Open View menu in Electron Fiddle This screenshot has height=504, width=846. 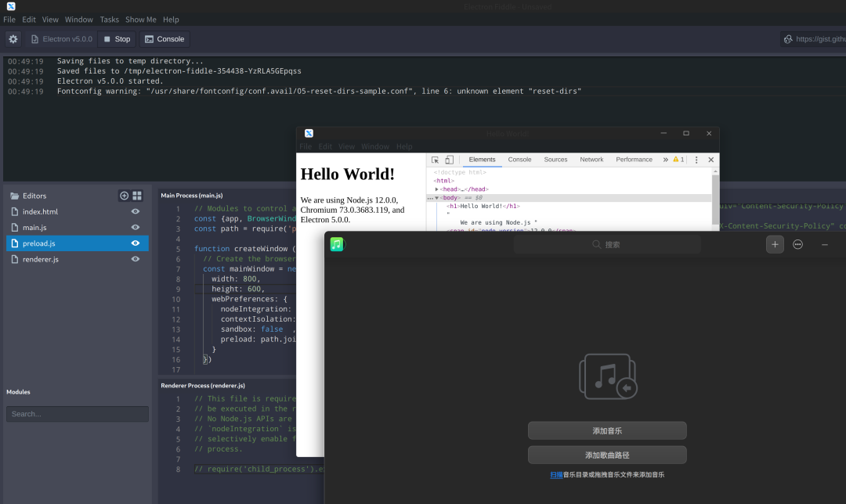50,20
